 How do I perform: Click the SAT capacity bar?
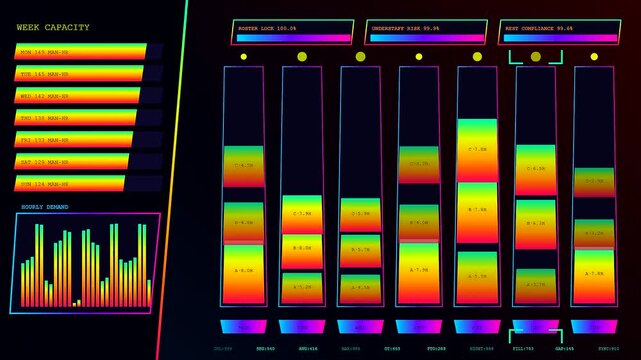coord(88,162)
